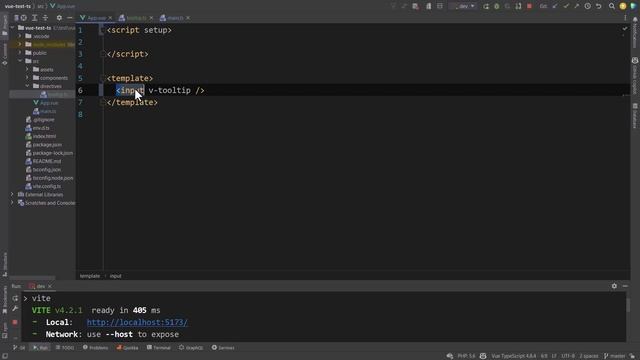The image size is (640, 360).
Task: Expand the node_modules folder
Action: click(x=20, y=44)
